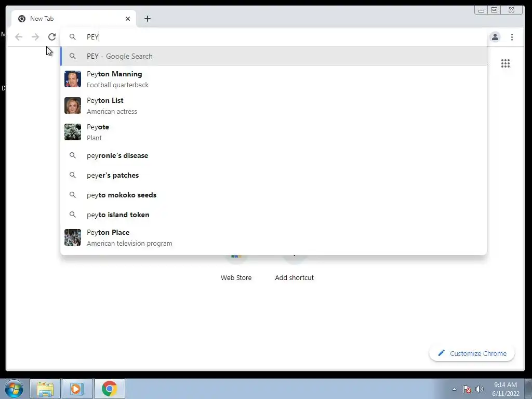
Task: Click inside the address bar text PEY
Action: [92, 37]
